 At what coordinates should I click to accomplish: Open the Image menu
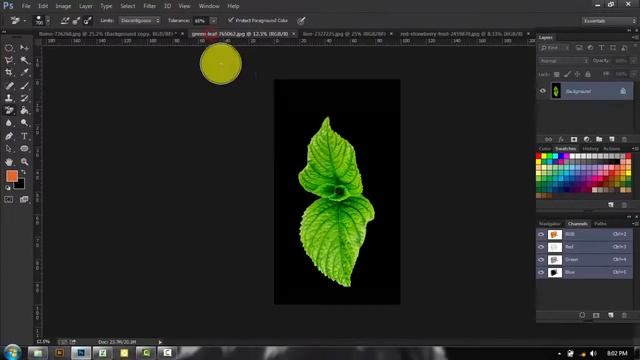63,6
